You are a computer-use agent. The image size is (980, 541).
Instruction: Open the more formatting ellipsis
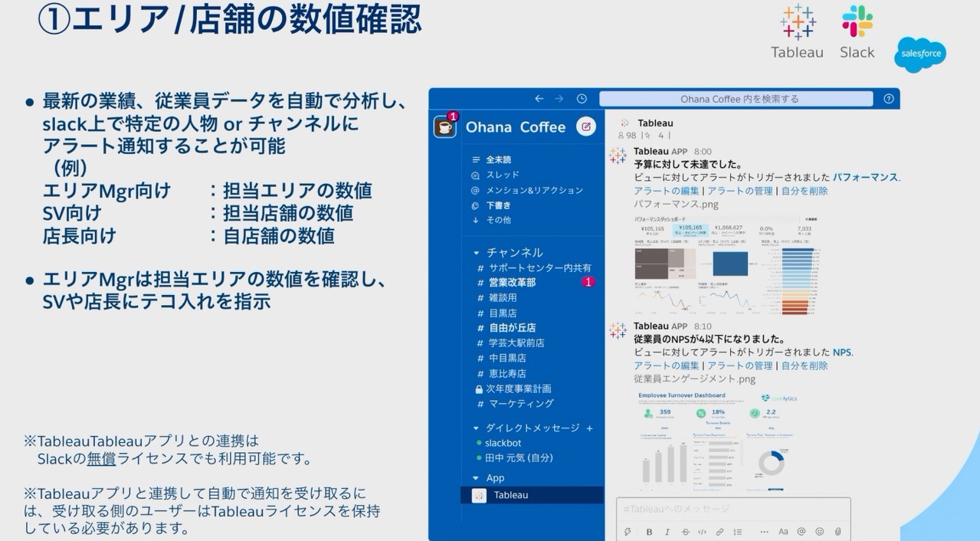point(764,531)
